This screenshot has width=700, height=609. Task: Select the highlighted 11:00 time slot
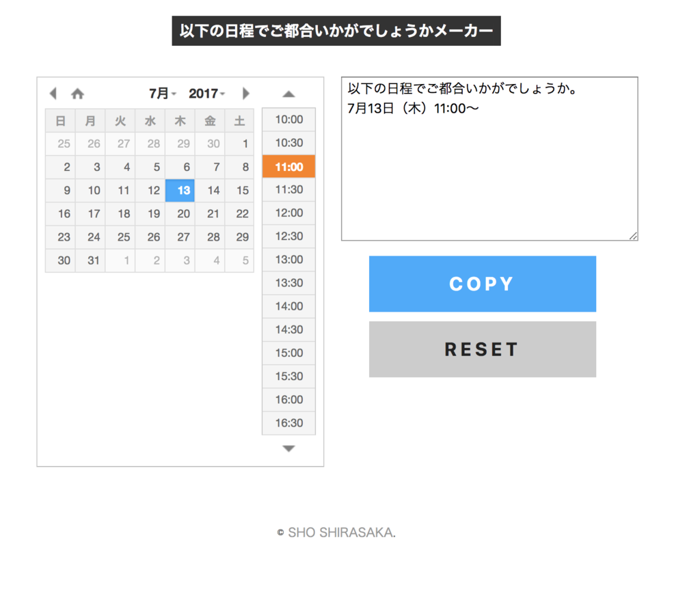point(289,167)
